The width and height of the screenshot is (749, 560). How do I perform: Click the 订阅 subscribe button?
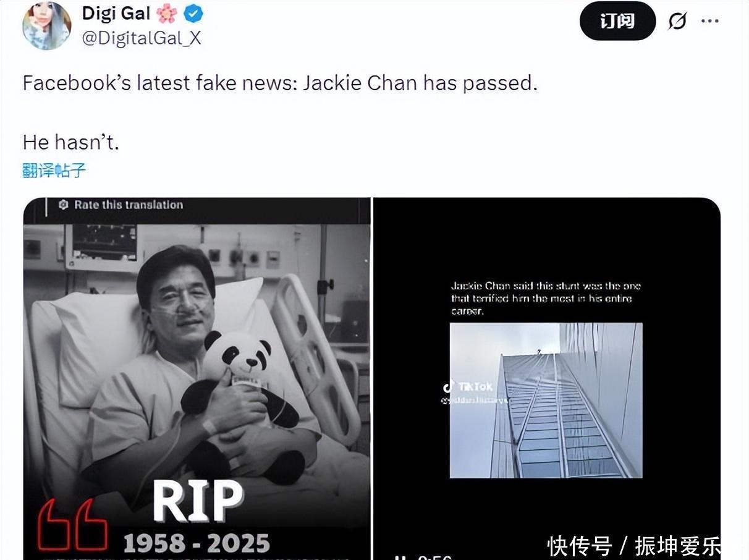[x=617, y=21]
